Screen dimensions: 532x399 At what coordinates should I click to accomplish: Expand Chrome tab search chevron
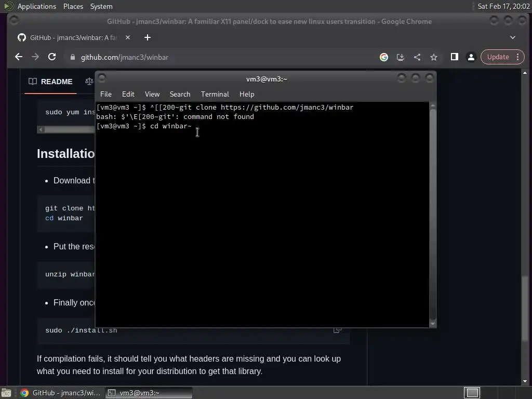click(x=513, y=37)
